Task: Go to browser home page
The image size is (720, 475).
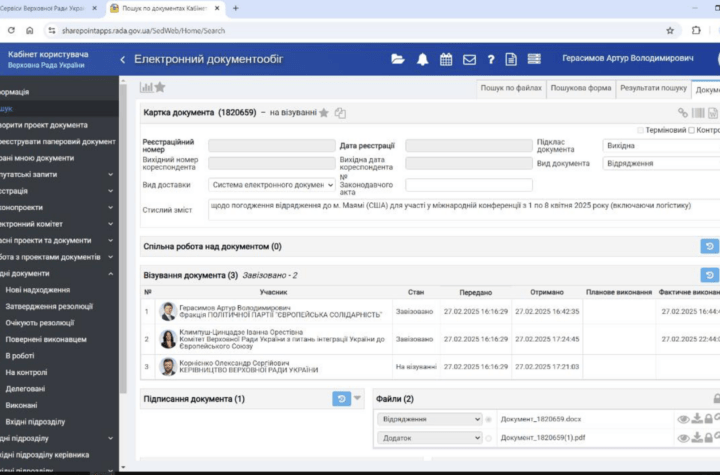Action: [x=29, y=30]
